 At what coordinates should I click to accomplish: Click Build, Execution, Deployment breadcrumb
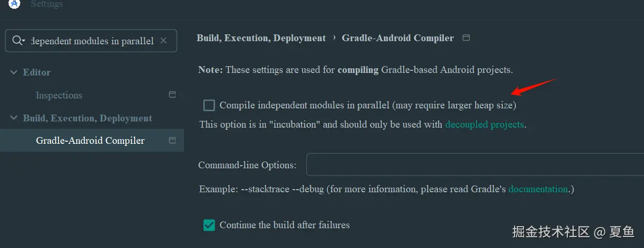coord(261,38)
